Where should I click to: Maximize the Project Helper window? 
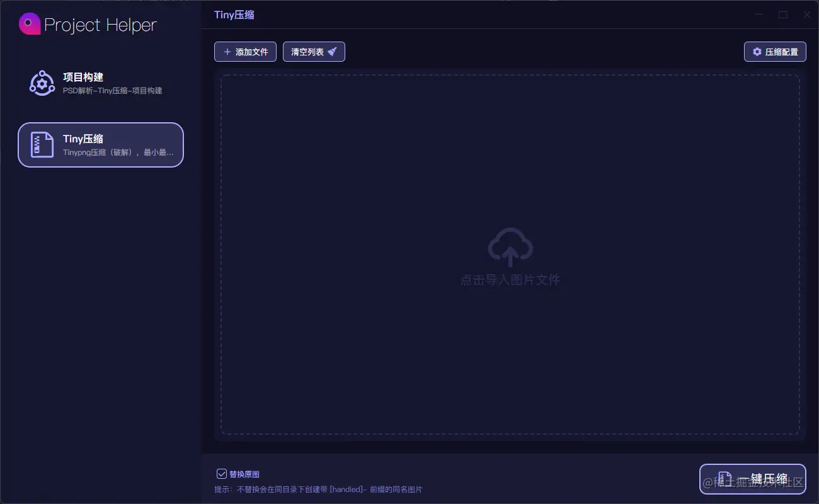point(783,14)
